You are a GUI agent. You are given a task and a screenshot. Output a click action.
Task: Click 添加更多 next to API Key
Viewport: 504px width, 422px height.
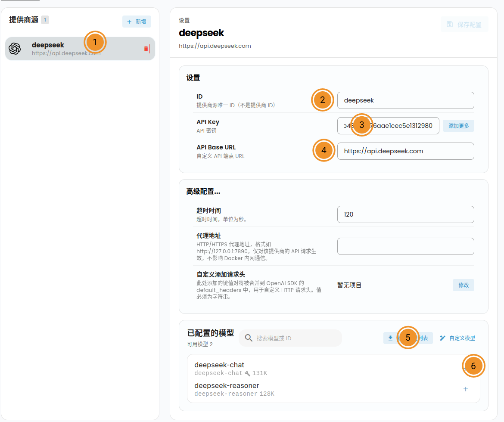click(x=458, y=126)
